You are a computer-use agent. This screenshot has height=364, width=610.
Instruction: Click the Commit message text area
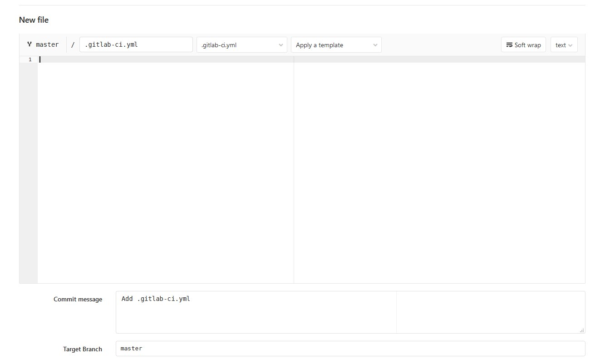pyautogui.click(x=350, y=312)
